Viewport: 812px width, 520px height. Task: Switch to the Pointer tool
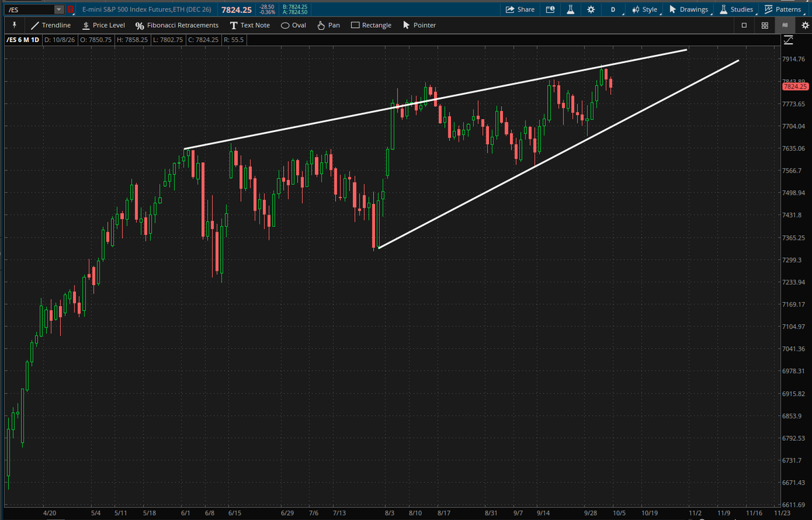(419, 25)
